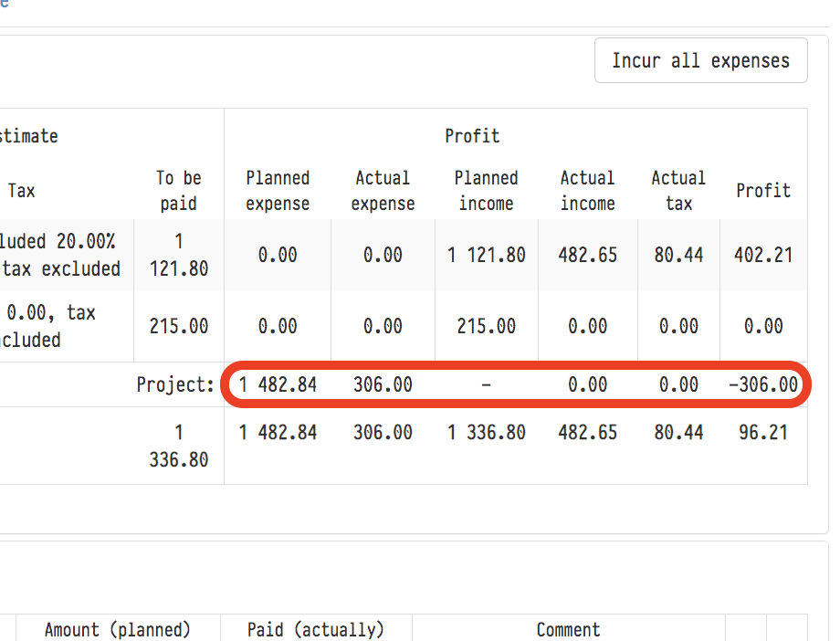Select the -306.00 project profit value
The height and width of the screenshot is (641, 840).
pyautogui.click(x=763, y=385)
